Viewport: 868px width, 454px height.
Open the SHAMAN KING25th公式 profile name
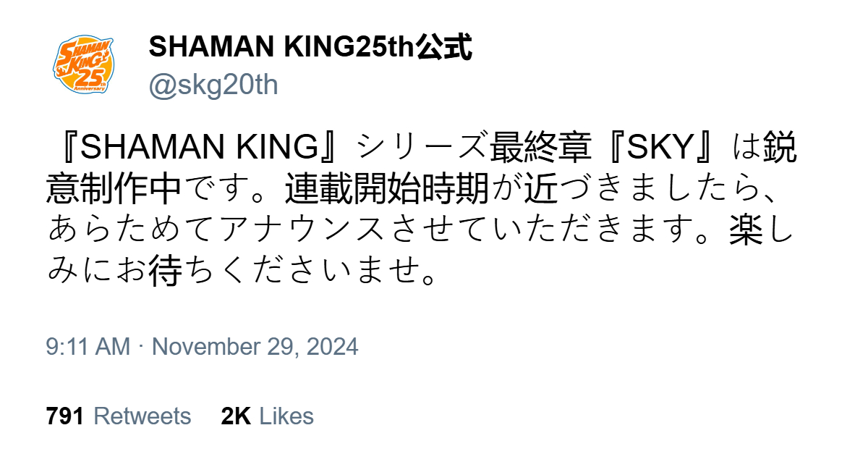pyautogui.click(x=310, y=48)
